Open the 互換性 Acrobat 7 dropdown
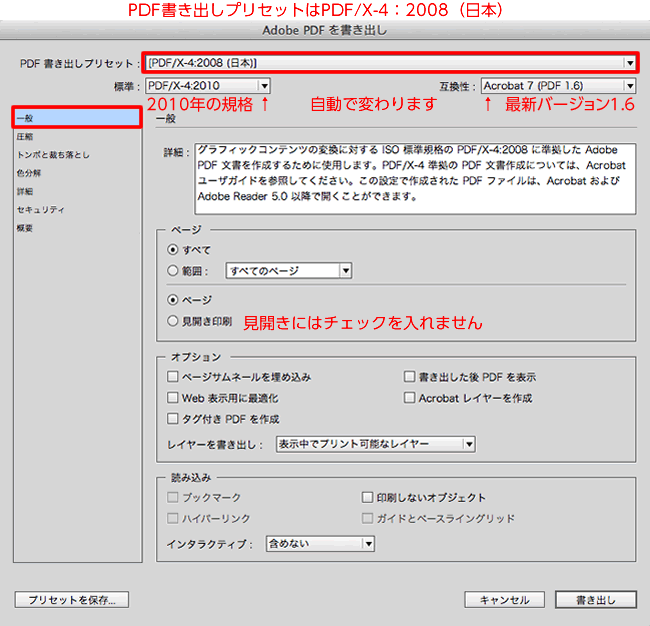 coord(558,86)
